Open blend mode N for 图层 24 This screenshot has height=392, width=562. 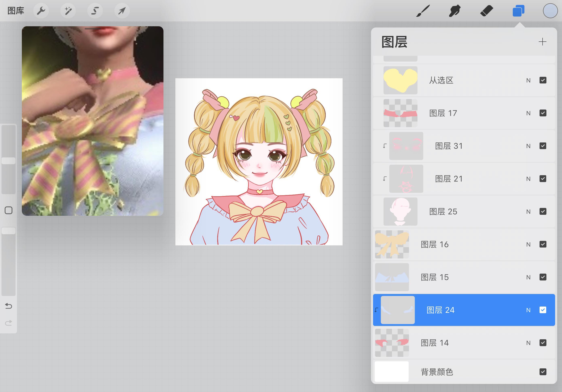528,310
